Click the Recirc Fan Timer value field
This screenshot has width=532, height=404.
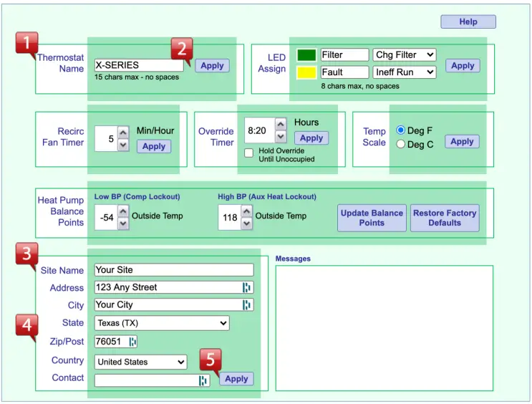pyautogui.click(x=106, y=138)
